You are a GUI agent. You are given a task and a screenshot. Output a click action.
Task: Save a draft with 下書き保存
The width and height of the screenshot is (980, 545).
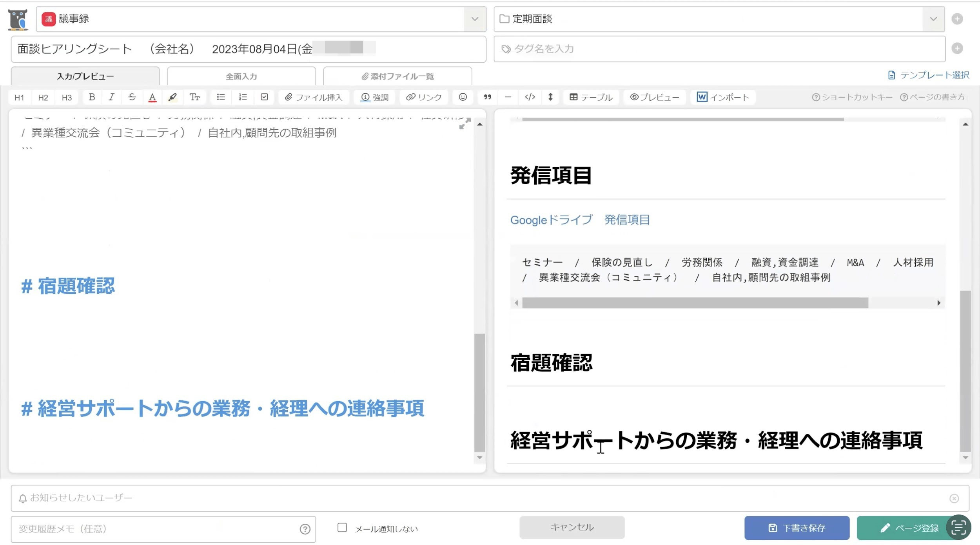pyautogui.click(x=797, y=528)
